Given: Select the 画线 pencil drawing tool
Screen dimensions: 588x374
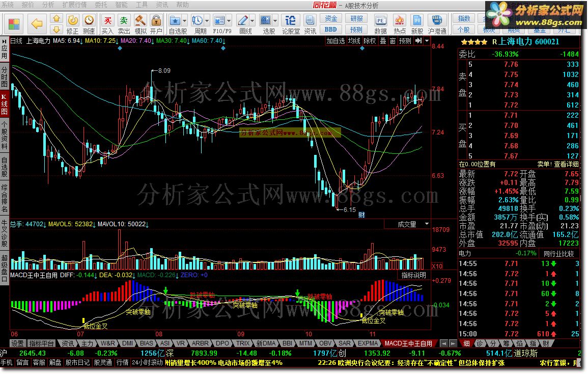Looking at the screenshot, I should pos(243,20).
